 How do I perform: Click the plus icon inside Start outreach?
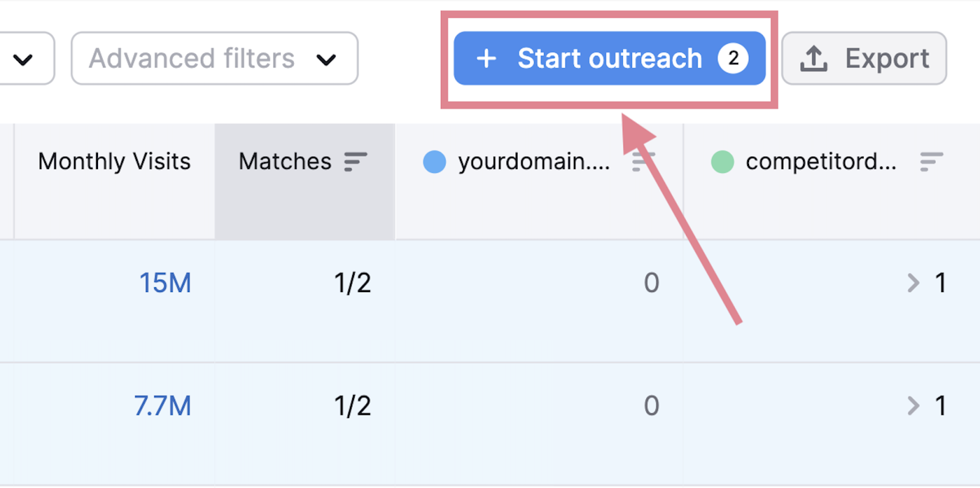point(486,58)
